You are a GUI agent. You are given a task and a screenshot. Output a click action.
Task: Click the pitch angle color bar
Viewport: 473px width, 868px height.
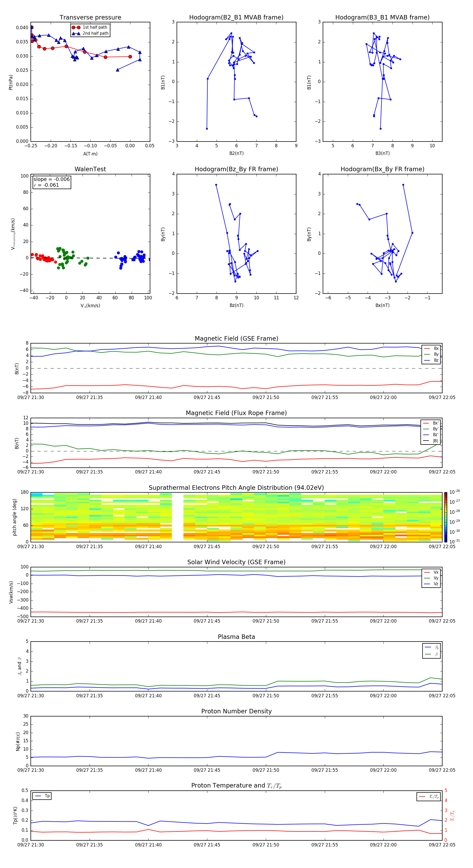pos(446,517)
